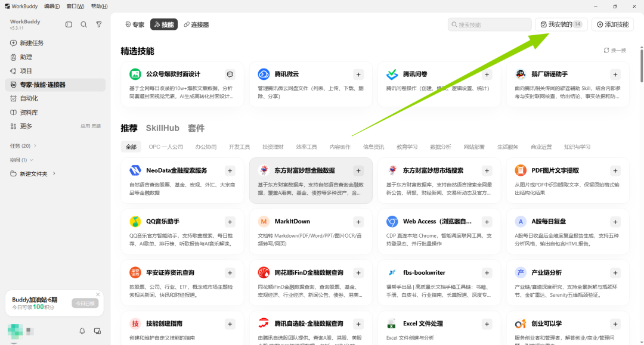The height and width of the screenshot is (345, 644).
Task: Add NeoData金融搜索服务 with its plus button
Action: (x=230, y=170)
